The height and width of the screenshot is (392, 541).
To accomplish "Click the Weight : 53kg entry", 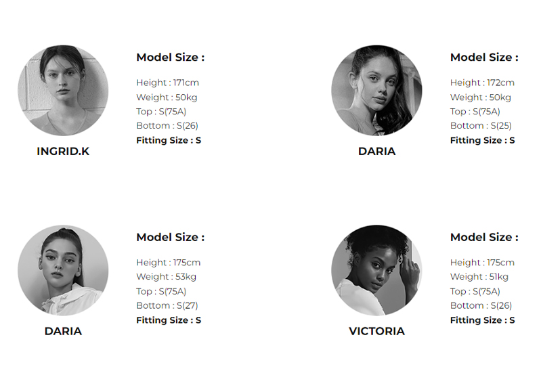I will 166,277.
